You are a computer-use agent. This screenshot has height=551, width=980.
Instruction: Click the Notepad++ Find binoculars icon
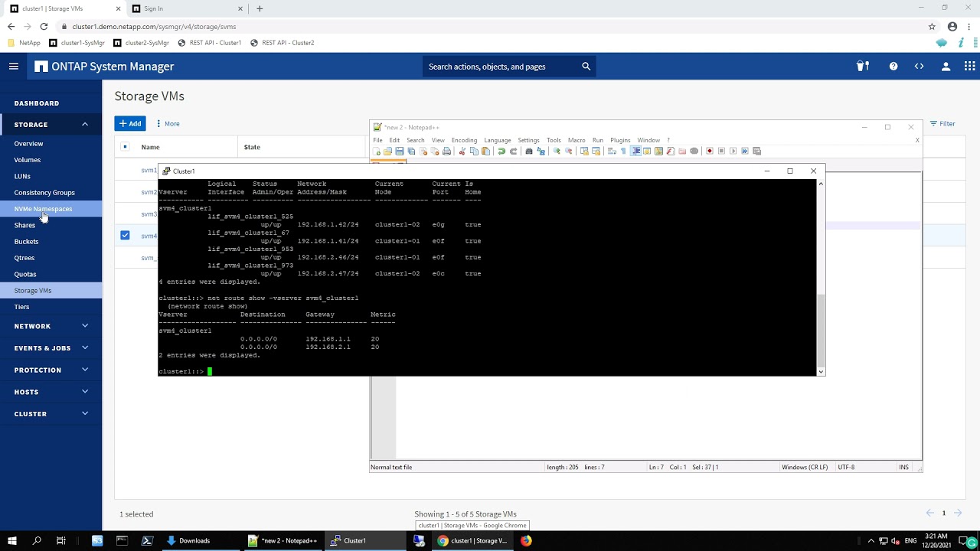(x=529, y=151)
